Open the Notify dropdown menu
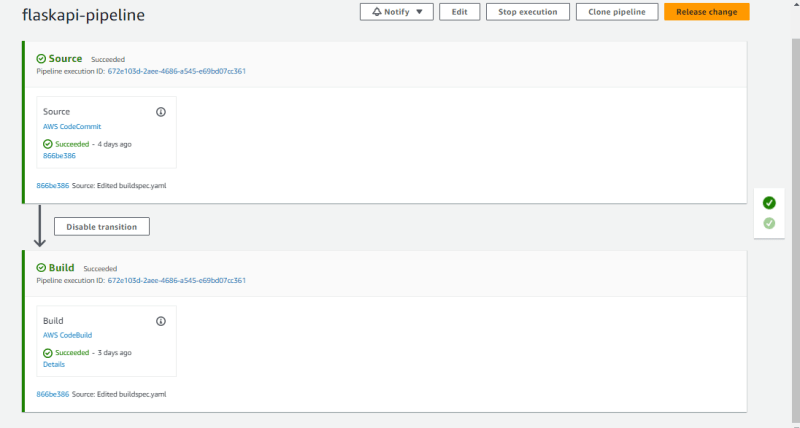This screenshot has width=800, height=428. [396, 12]
